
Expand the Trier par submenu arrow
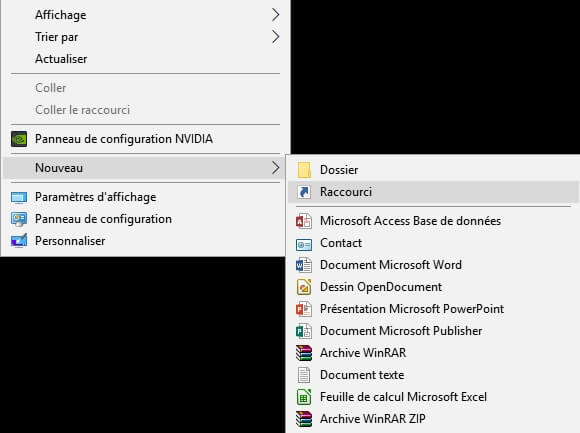[x=276, y=37]
